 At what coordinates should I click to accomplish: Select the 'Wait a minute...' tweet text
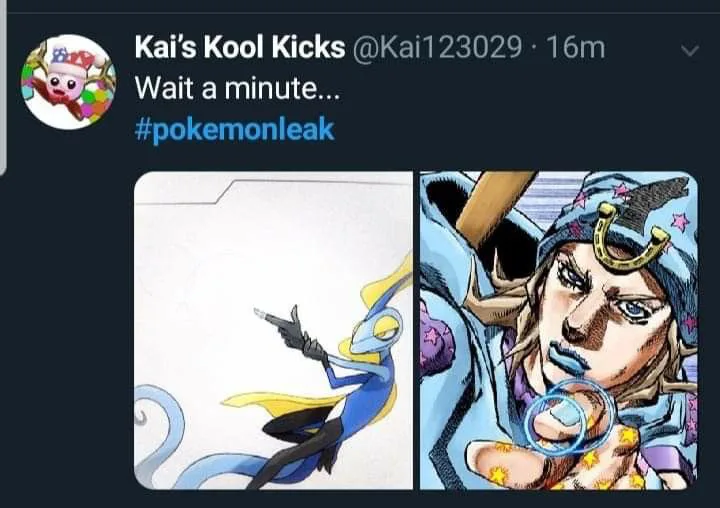coord(236,88)
